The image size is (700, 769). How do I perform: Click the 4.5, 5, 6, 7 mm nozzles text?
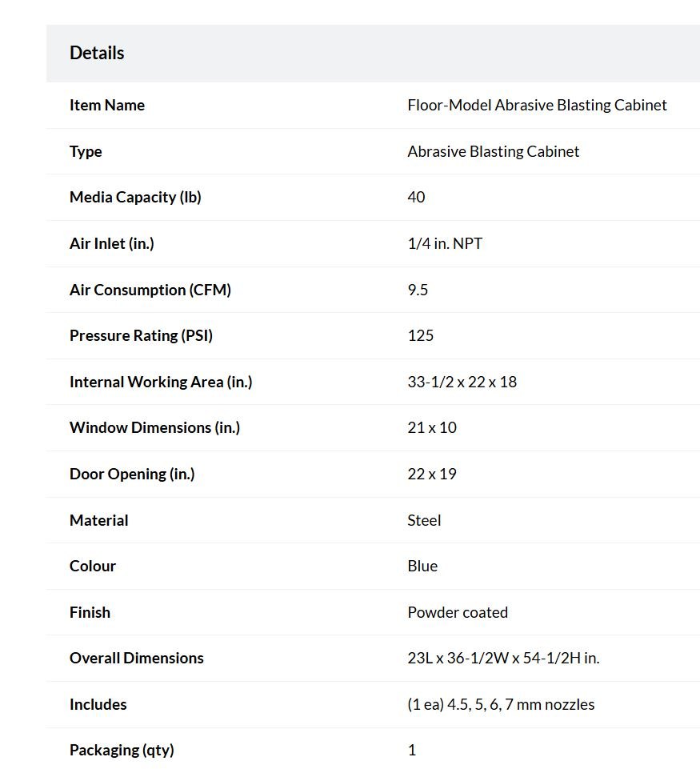(x=521, y=705)
